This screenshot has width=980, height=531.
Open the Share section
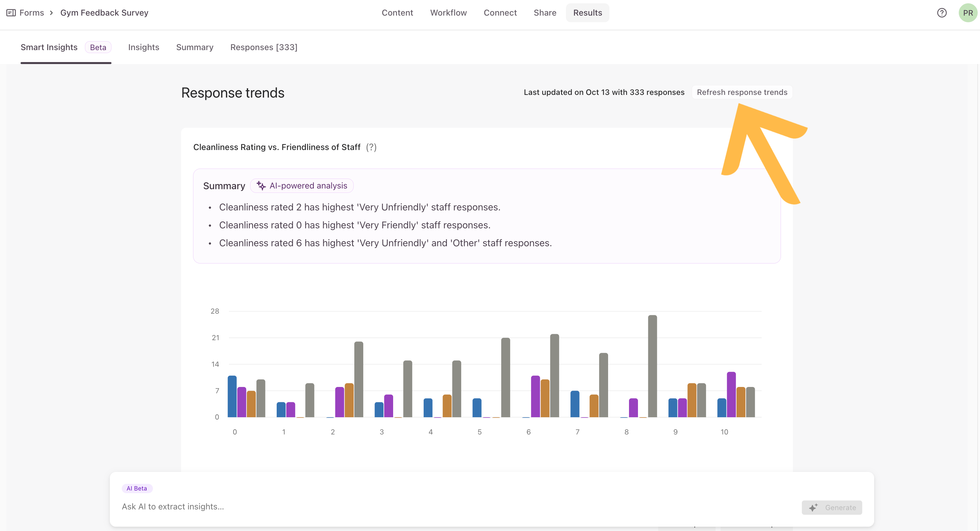click(545, 13)
